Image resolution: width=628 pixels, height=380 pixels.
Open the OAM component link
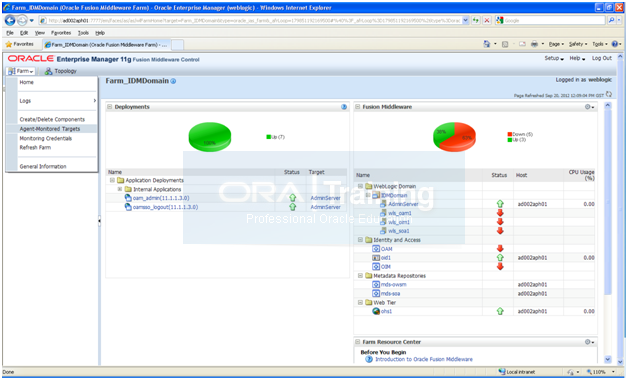[386, 249]
